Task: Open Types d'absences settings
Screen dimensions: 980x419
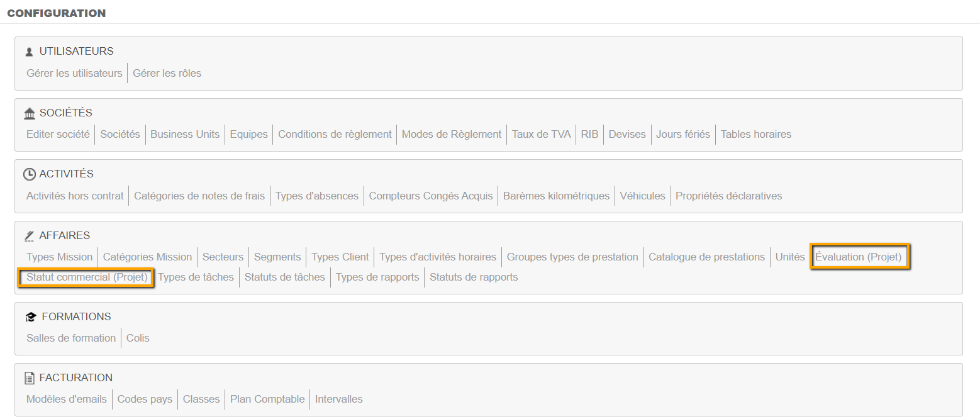Action: click(x=317, y=196)
